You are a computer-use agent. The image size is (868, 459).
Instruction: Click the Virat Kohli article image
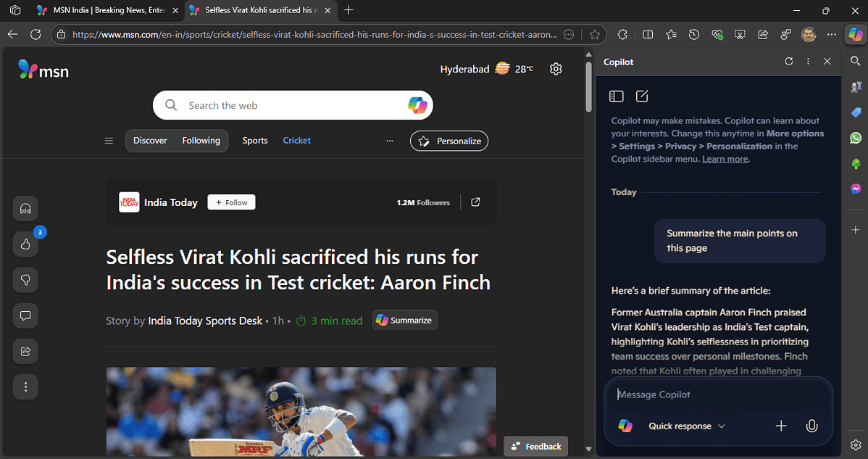point(301,411)
